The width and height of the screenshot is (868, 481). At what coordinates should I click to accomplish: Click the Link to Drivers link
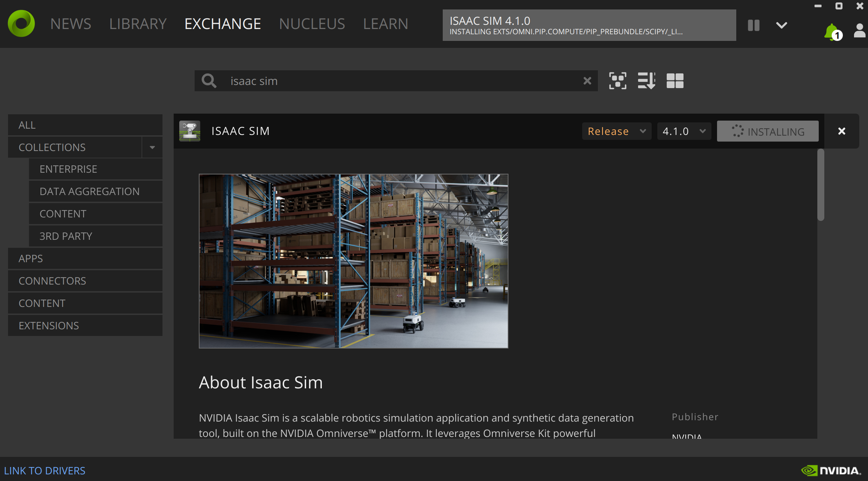tap(44, 471)
